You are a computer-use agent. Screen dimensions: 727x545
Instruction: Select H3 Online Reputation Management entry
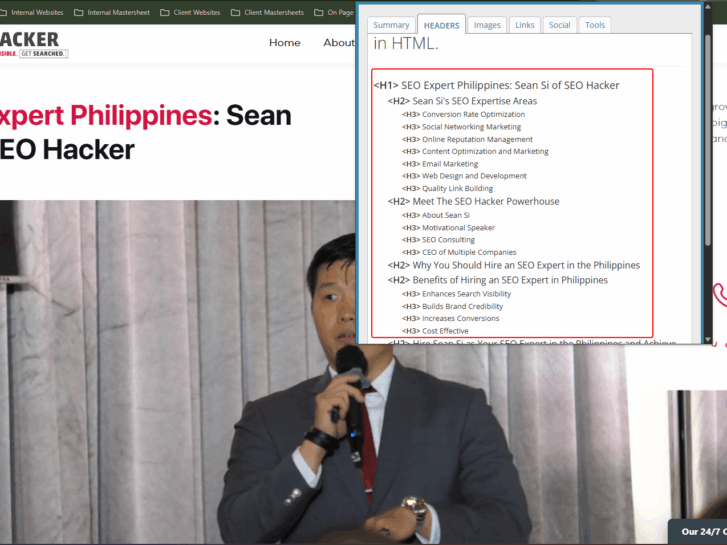(x=467, y=139)
